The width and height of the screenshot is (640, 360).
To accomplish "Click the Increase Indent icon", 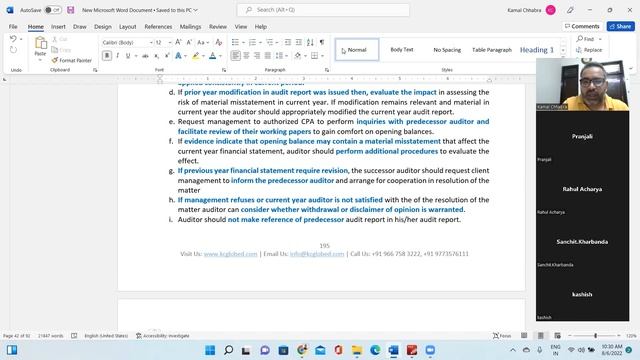I will [x=299, y=42].
